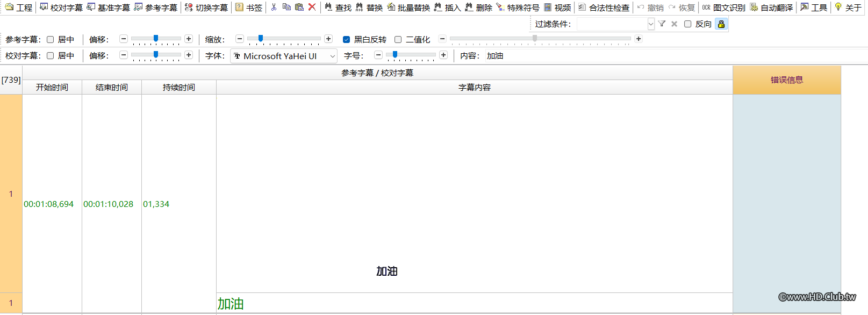Click the copy icon in toolbar

286,8
